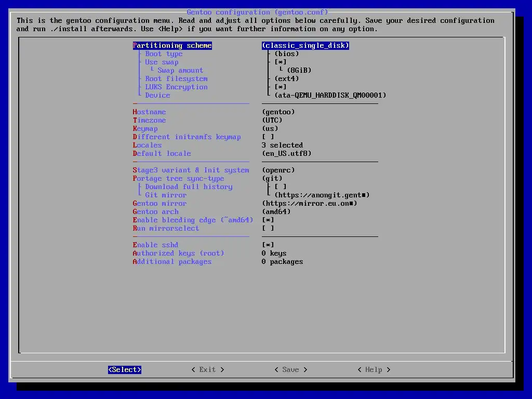This screenshot has height=399, width=532.
Task: Open the Git mirror setting
Action: pos(166,195)
